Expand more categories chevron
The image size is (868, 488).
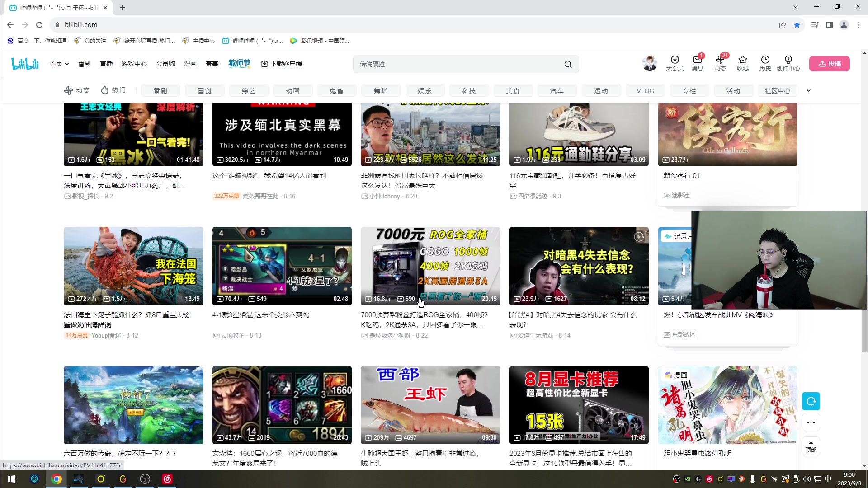(809, 91)
